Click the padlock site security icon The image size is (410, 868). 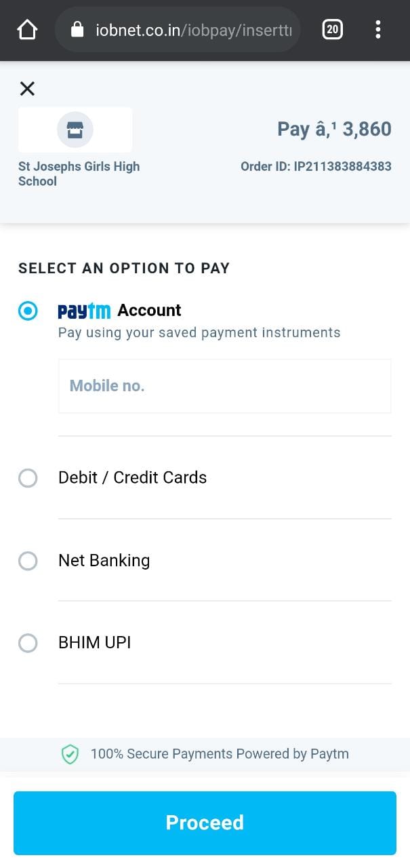tap(77, 30)
